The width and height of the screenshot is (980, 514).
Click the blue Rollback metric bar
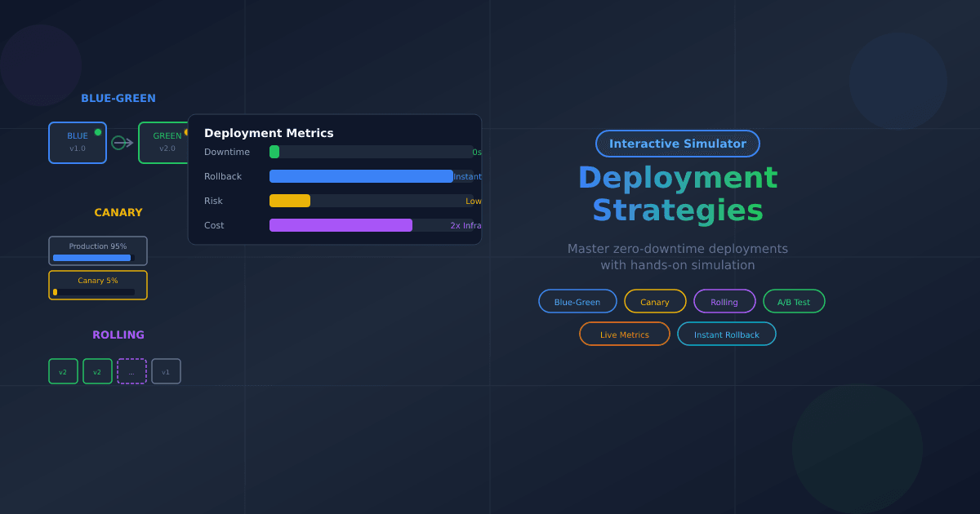click(361, 176)
